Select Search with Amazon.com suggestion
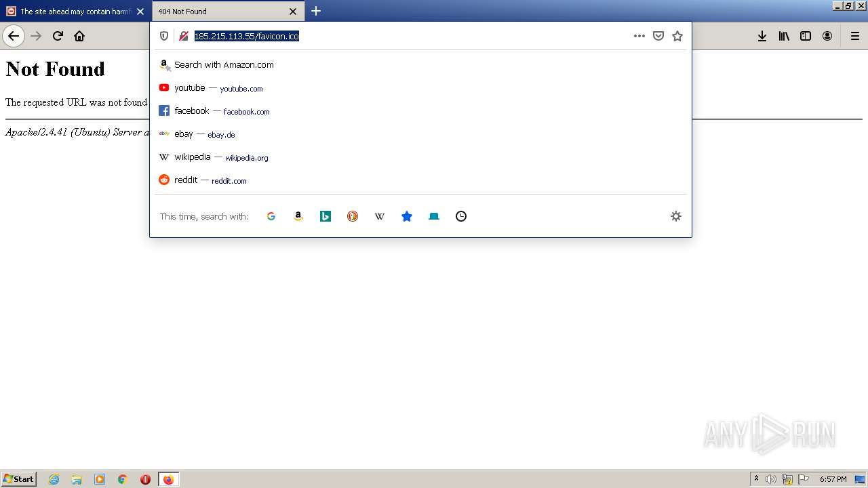868x488 pixels. 420,65
